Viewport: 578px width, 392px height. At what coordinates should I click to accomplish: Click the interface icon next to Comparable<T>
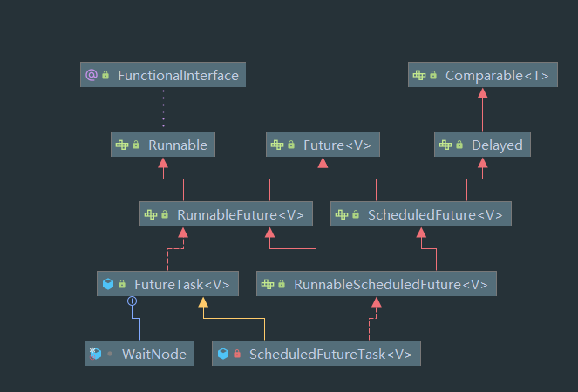pyautogui.click(x=418, y=76)
